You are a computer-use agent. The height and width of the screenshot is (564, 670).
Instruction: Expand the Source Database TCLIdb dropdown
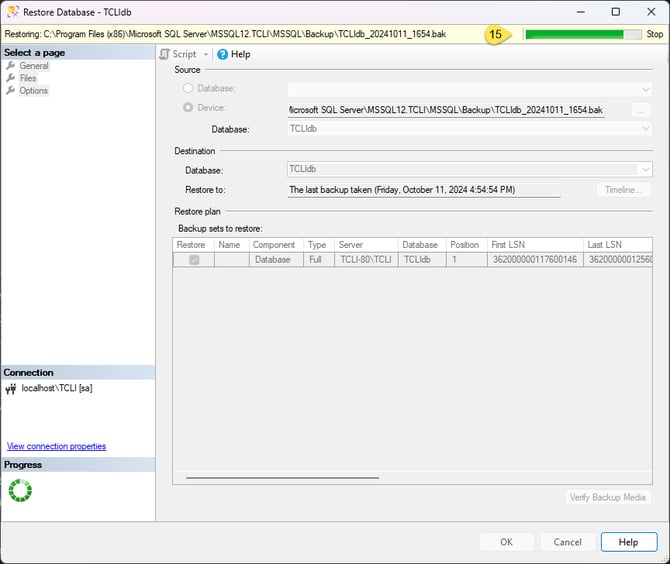pos(645,129)
